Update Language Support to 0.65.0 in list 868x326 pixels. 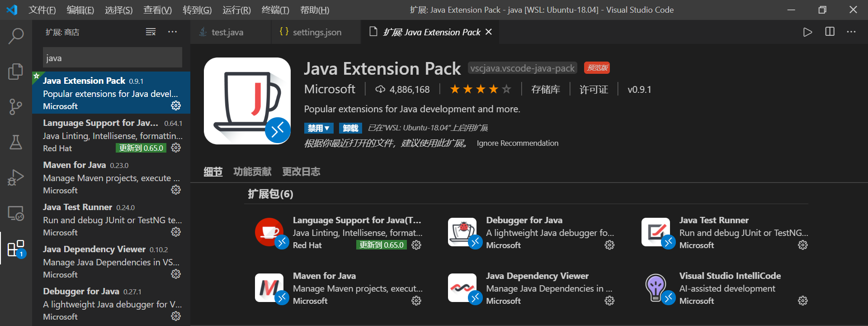141,148
